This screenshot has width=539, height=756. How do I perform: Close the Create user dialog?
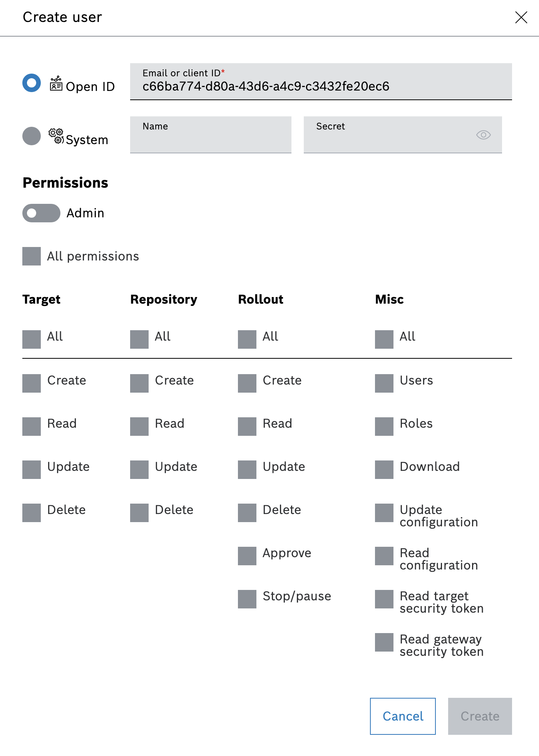521,17
